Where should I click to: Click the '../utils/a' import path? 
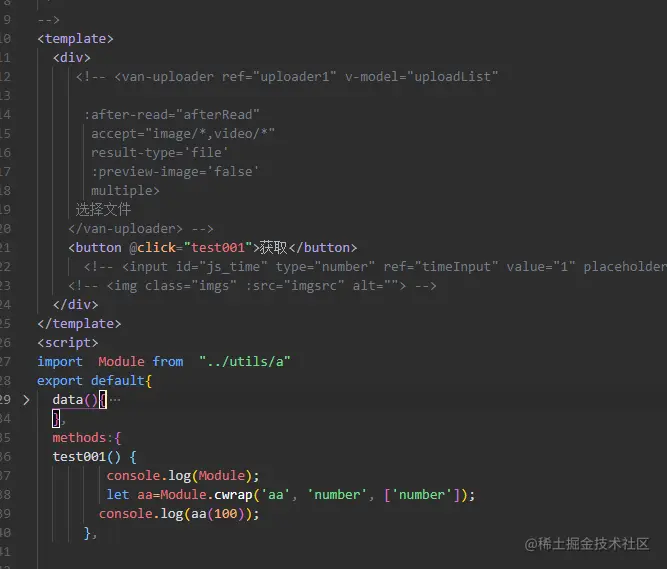pyautogui.click(x=245, y=361)
